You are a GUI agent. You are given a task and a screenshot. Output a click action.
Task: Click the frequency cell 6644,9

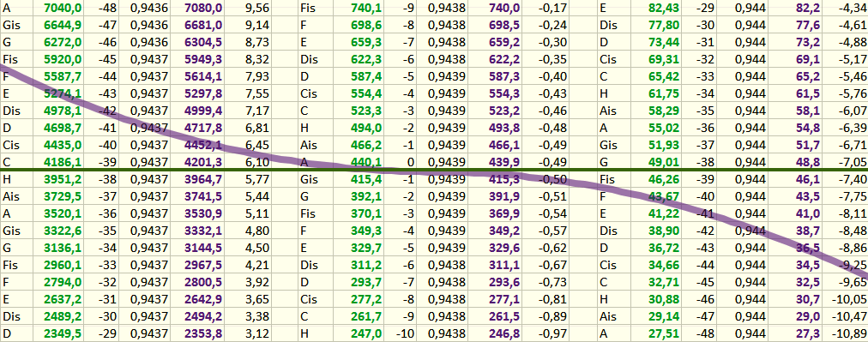point(63,25)
